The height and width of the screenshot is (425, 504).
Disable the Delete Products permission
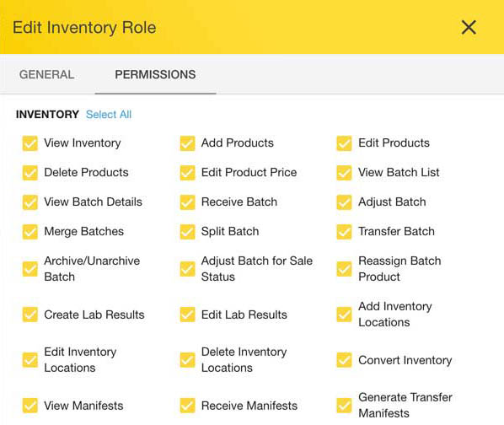[29, 173]
